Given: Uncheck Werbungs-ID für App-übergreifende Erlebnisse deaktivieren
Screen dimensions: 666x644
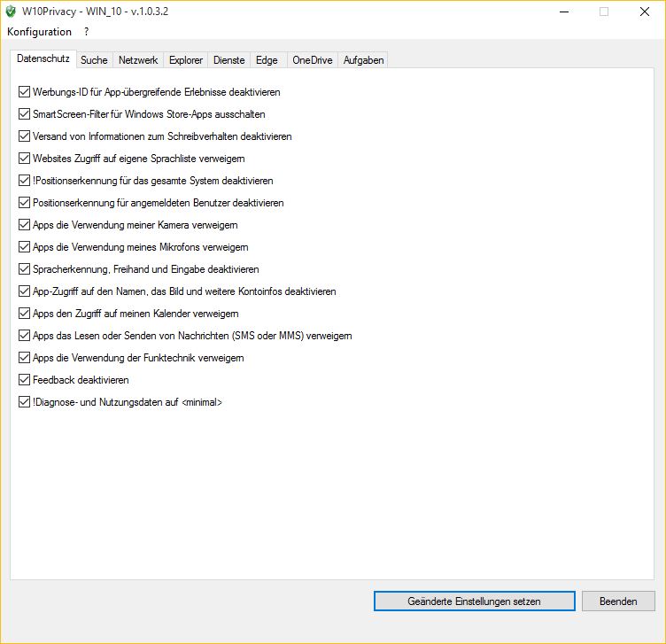Looking at the screenshot, I should click(24, 92).
